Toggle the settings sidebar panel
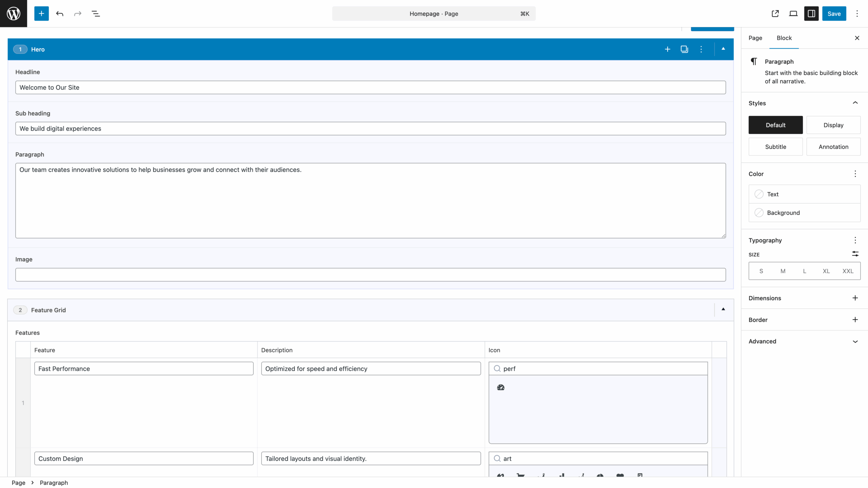This screenshot has height=488, width=868. click(x=811, y=14)
